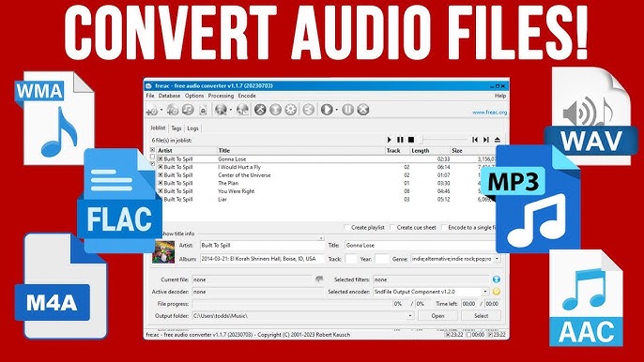This screenshot has width=644, height=362.
Task: Sort joblist by the Length column header
Action: tap(430, 151)
